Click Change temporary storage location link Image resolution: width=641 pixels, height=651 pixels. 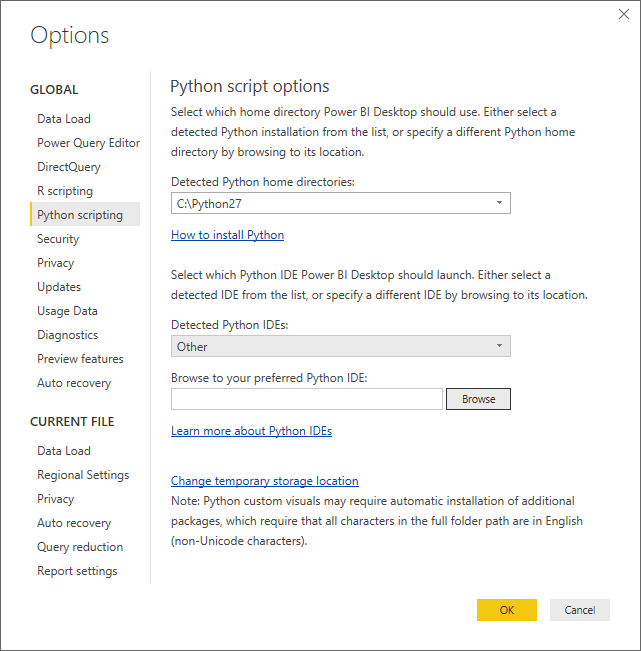click(x=265, y=481)
